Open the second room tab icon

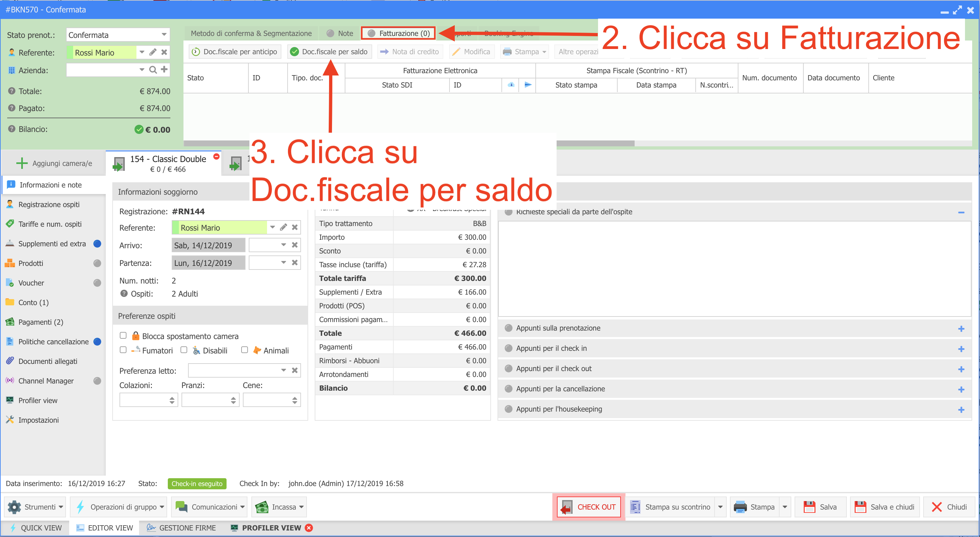click(235, 164)
